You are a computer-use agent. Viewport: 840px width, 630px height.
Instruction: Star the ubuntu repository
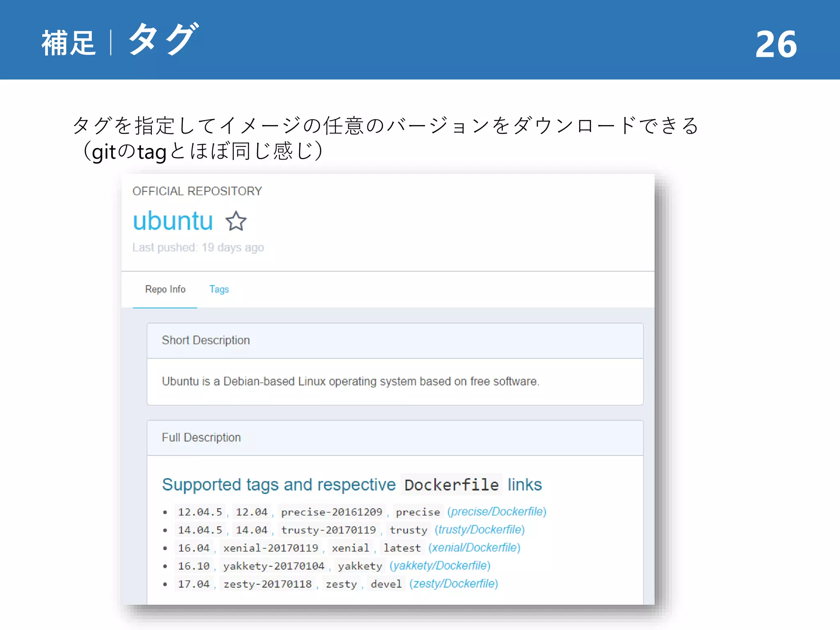[236, 221]
